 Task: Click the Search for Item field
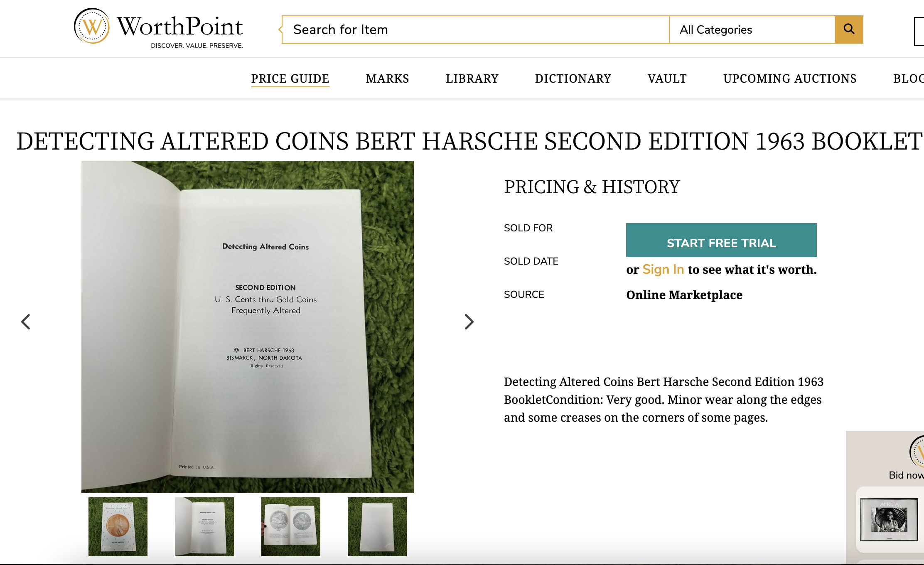pos(476,29)
